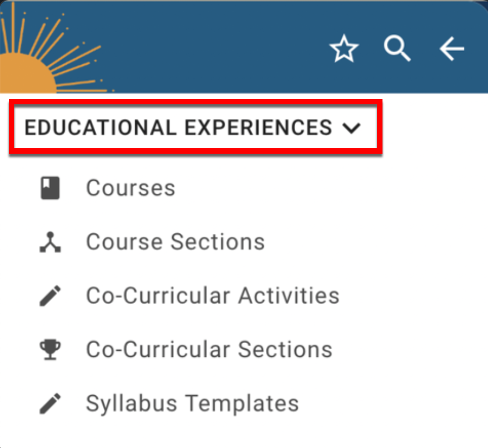488x448 pixels.
Task: Click the trophy icon beside Co-Curricular Sections
Action: click(x=51, y=350)
